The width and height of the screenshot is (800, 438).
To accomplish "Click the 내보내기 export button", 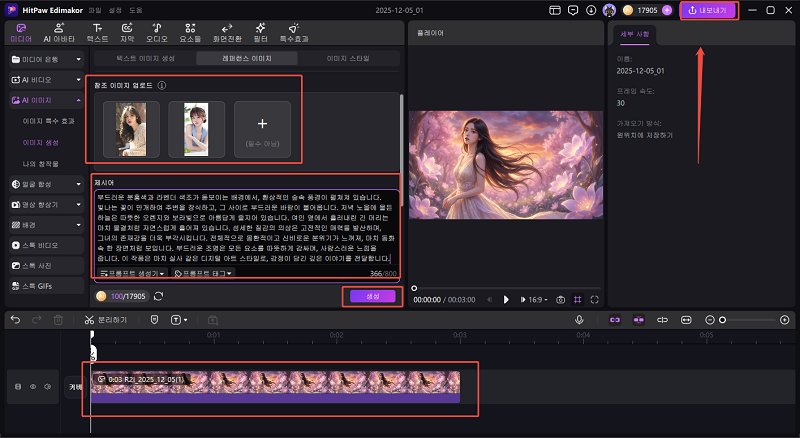I will pos(709,10).
